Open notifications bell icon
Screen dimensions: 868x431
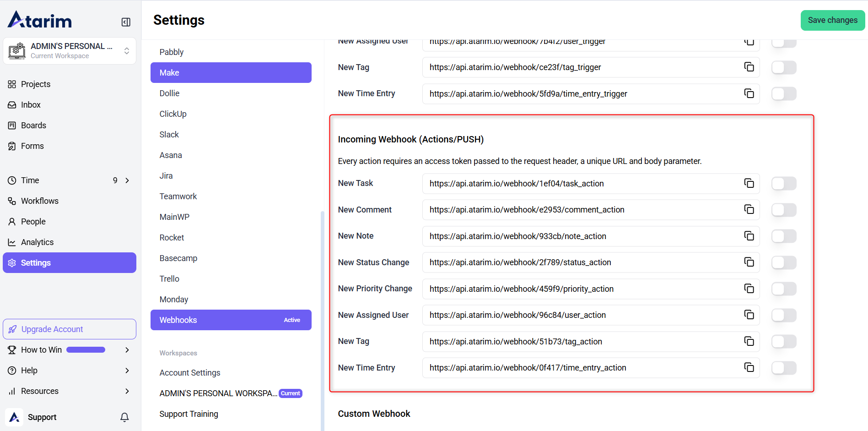tap(124, 417)
